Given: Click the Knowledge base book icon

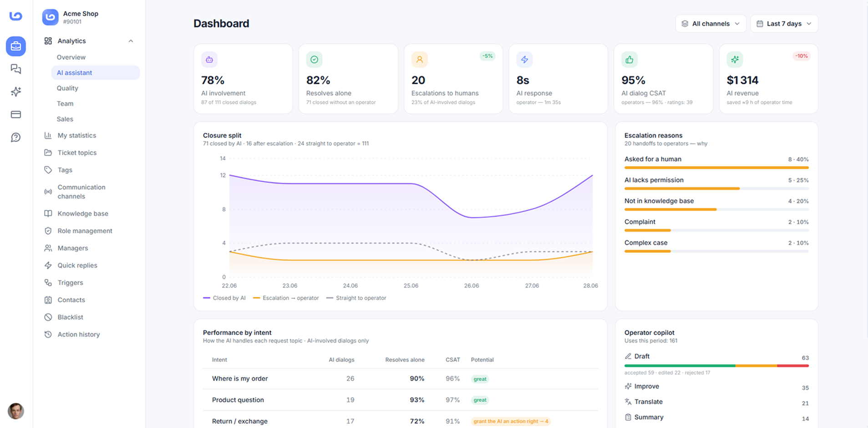Looking at the screenshot, I should (x=48, y=214).
